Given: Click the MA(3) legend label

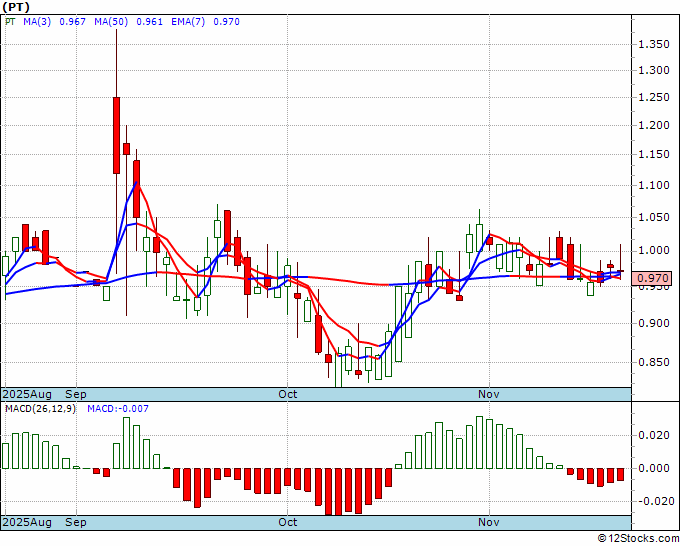Looking at the screenshot, I should (37, 22).
